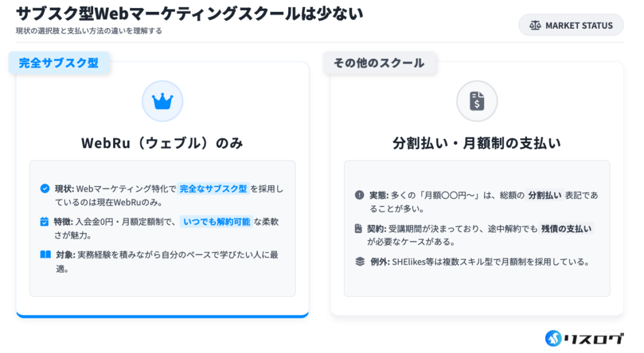Click the open book icon beside 対象

(x=45, y=254)
